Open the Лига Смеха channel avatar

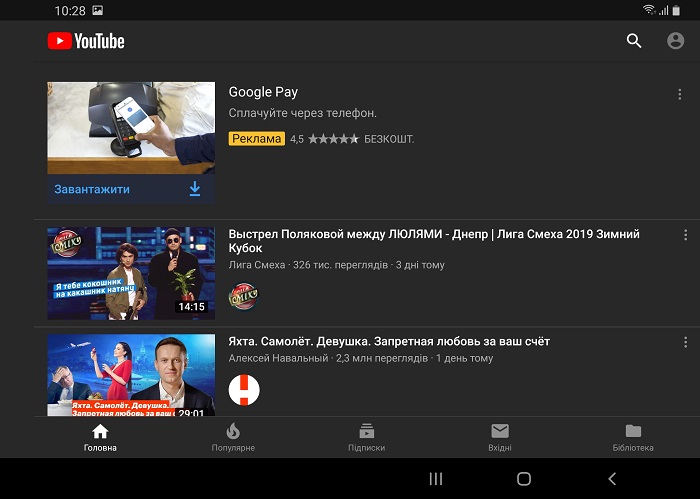tap(244, 296)
